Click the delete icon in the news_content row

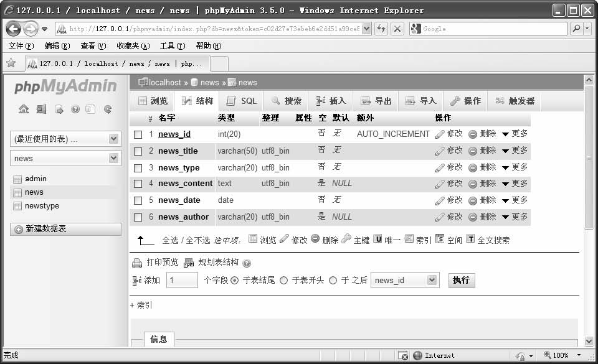click(473, 184)
